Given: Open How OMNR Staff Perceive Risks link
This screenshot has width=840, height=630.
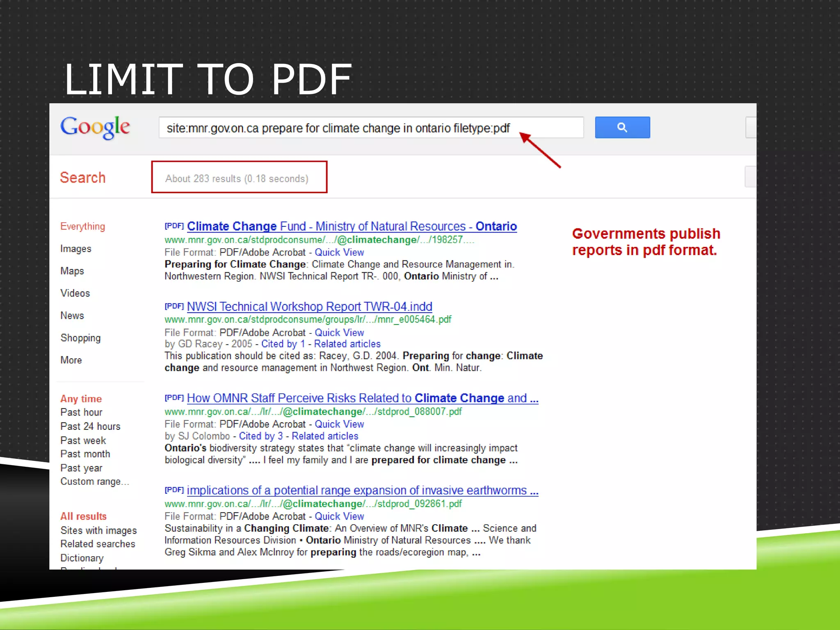Looking at the screenshot, I should pos(363,398).
